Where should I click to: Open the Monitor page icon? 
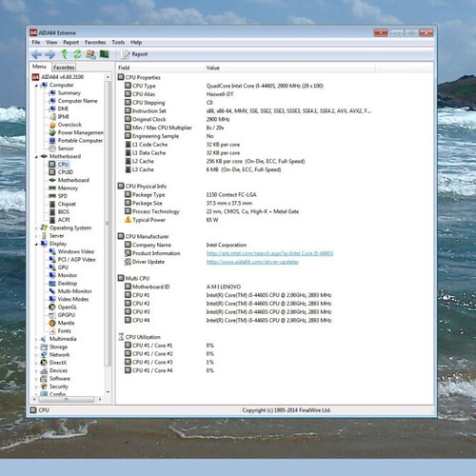tap(52, 275)
